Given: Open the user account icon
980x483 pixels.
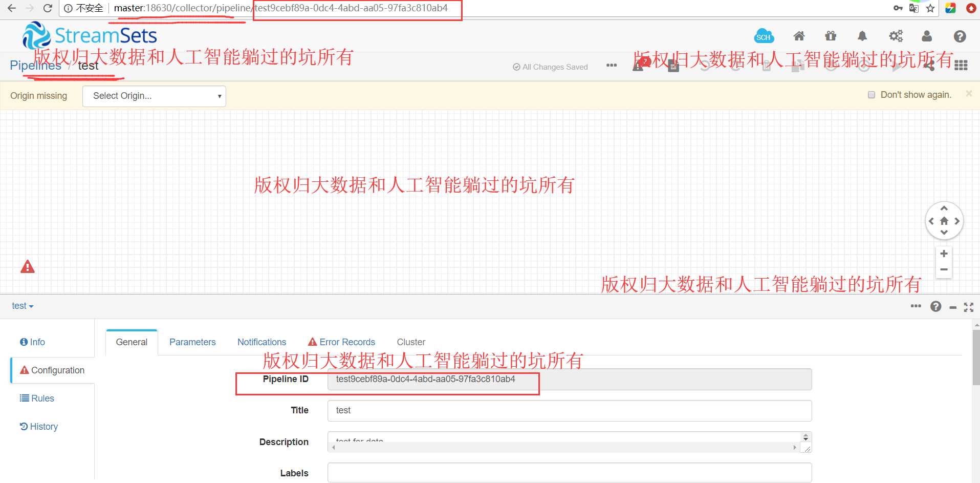Looking at the screenshot, I should (927, 36).
